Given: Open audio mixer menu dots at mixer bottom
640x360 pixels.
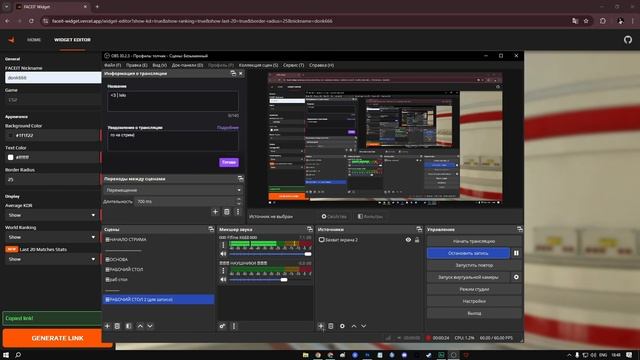Looking at the screenshot, I should 234,326.
